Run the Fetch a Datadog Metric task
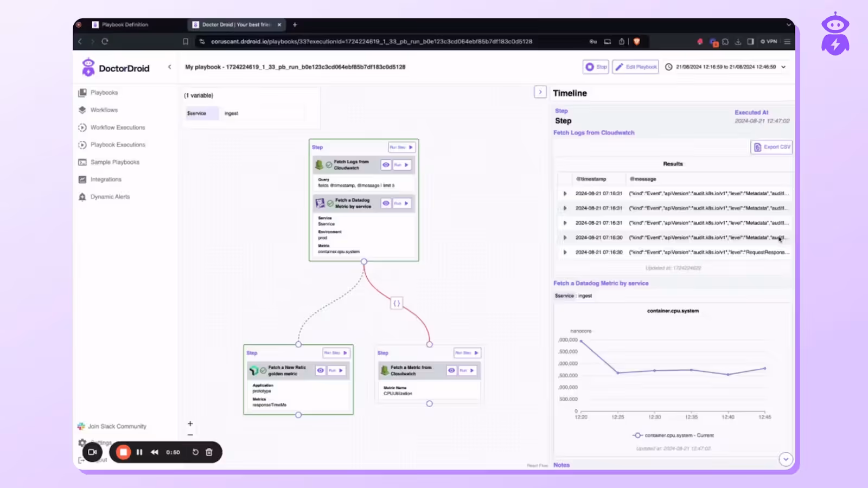The height and width of the screenshot is (488, 868). (x=401, y=203)
